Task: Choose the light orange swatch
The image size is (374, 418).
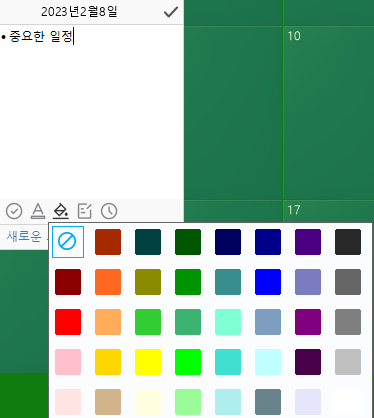Action: click(108, 322)
